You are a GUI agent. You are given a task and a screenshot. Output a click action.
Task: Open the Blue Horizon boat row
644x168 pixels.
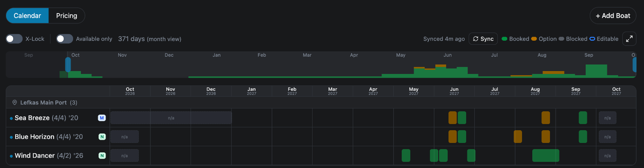click(x=58, y=137)
